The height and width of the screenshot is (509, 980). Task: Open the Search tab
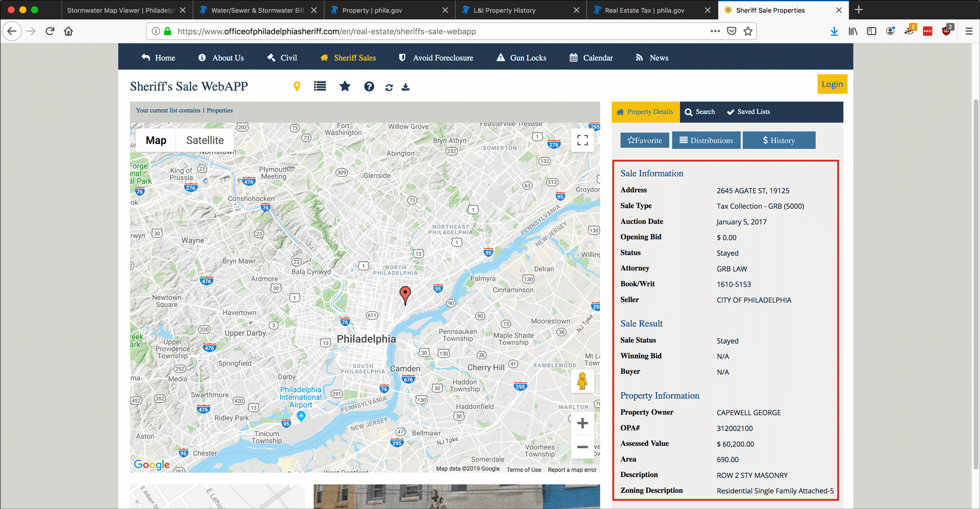pyautogui.click(x=700, y=112)
